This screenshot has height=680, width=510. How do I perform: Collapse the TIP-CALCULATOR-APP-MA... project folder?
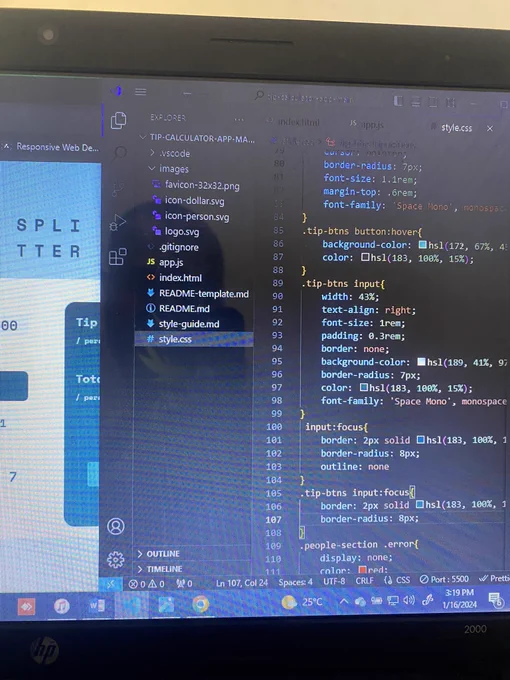197,138
